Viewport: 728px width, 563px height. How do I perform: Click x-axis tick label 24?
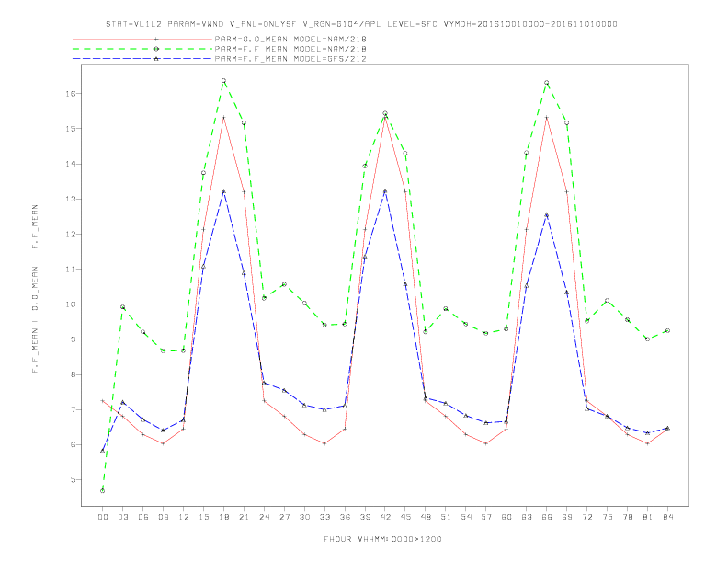[x=264, y=517]
